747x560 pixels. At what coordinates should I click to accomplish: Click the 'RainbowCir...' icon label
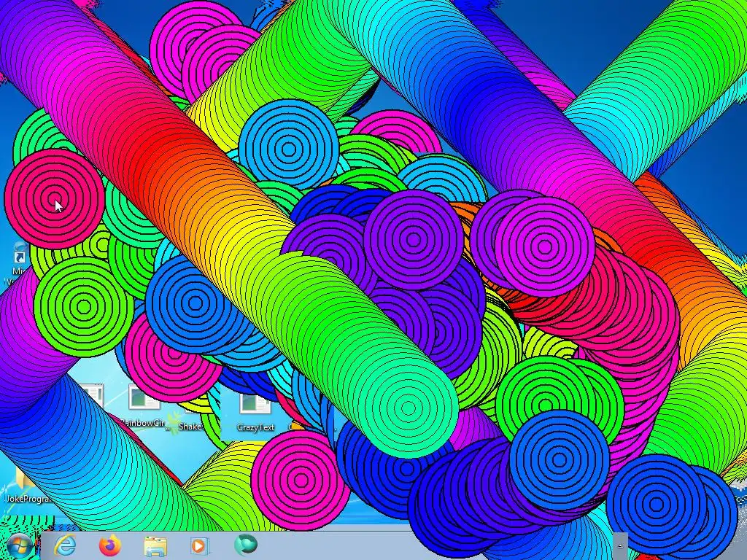(144, 423)
